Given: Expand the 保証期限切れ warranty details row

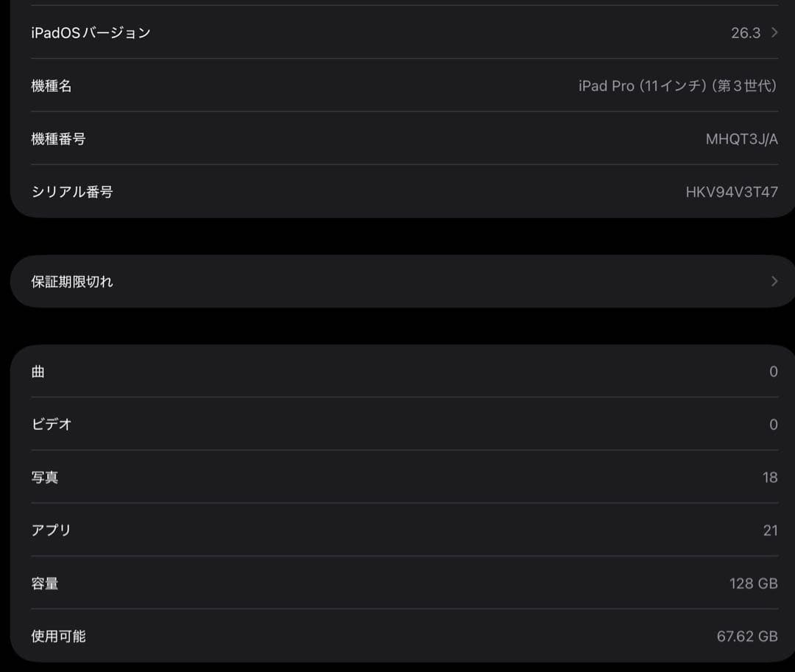Looking at the screenshot, I should tap(397, 280).
